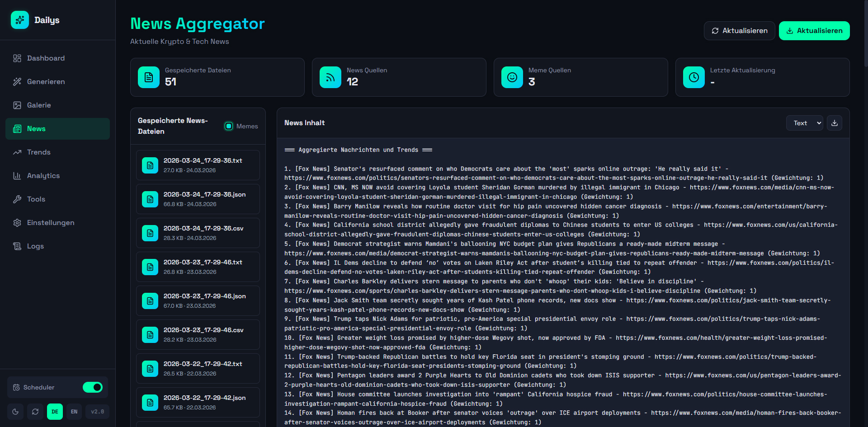Viewport: 868px width, 427px height.
Task: Toggle dark mode with moon icon
Action: [x=15, y=412]
